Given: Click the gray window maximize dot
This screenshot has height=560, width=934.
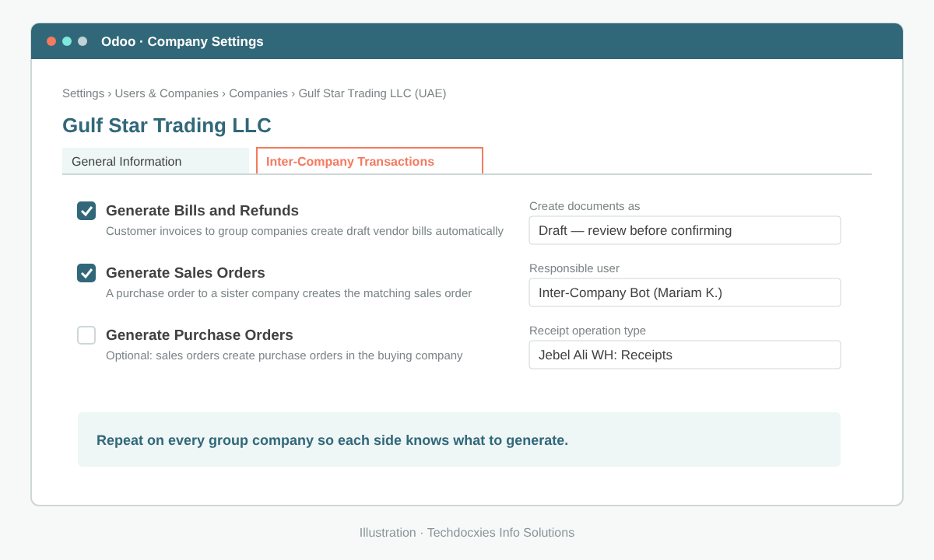Looking at the screenshot, I should 83,41.
